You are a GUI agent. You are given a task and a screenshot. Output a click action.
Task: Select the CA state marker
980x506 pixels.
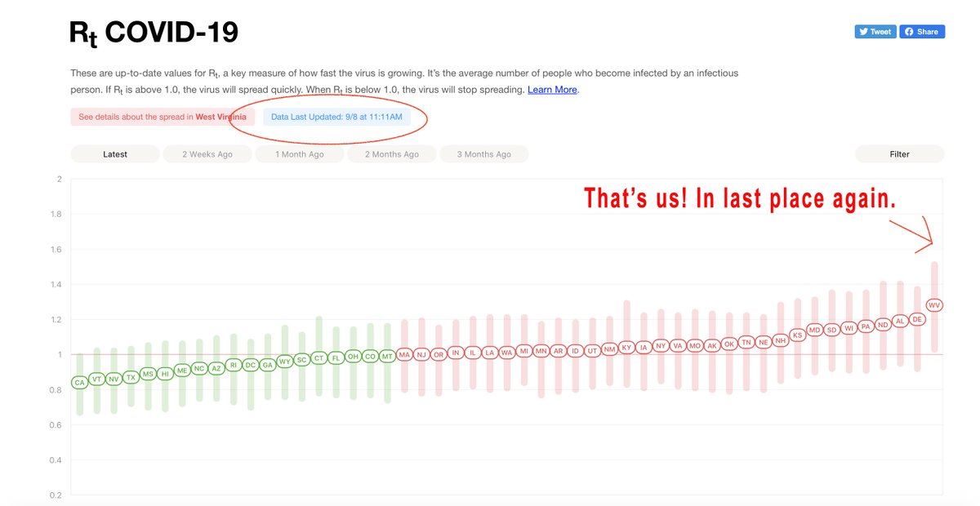(79, 382)
